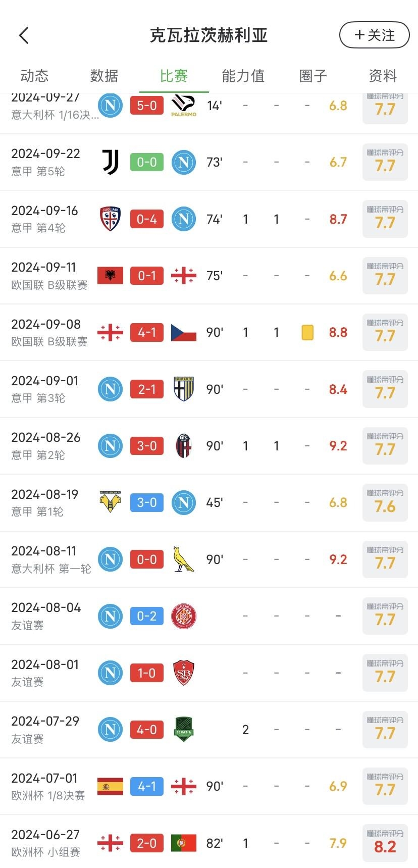Select the 资料 tab

[383, 76]
